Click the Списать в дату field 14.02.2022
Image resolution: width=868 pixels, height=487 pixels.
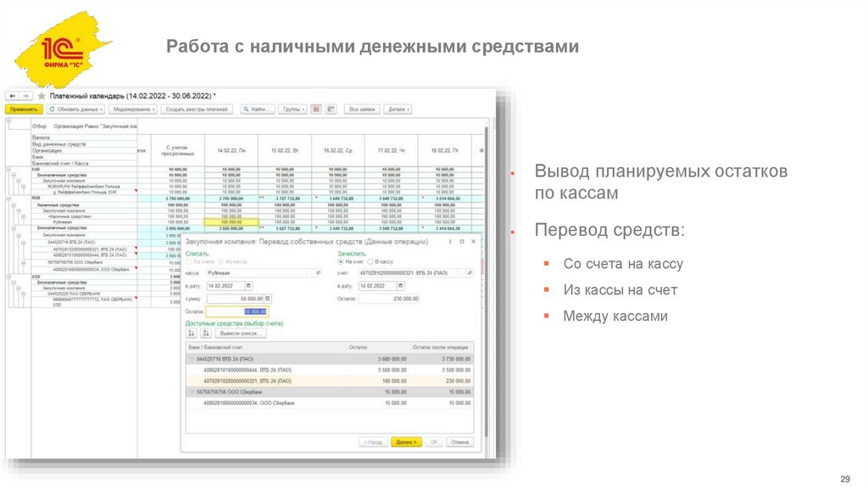pos(225,286)
